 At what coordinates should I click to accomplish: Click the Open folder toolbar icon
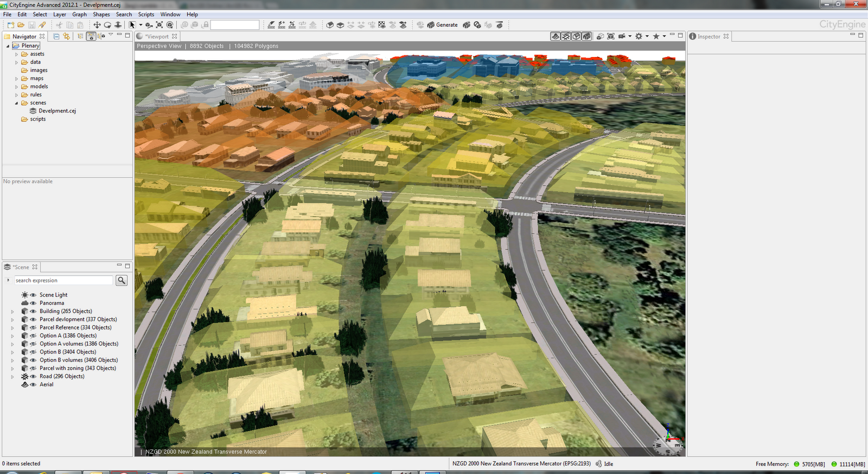[21, 25]
